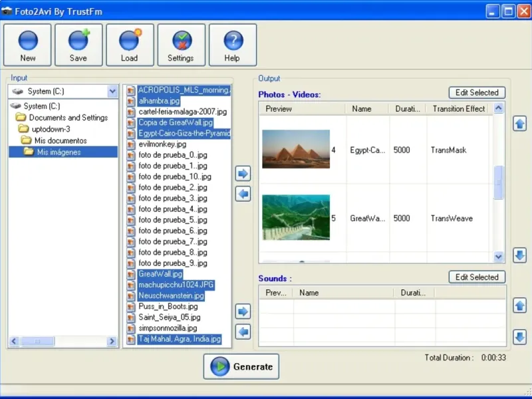Add sound using lower right arrow
This screenshot has height=399, width=532.
(x=243, y=311)
